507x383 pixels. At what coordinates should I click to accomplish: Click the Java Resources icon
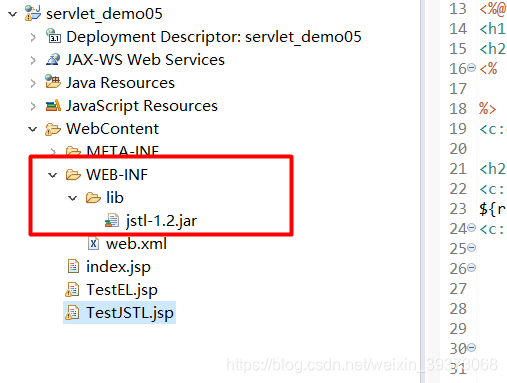[53, 82]
